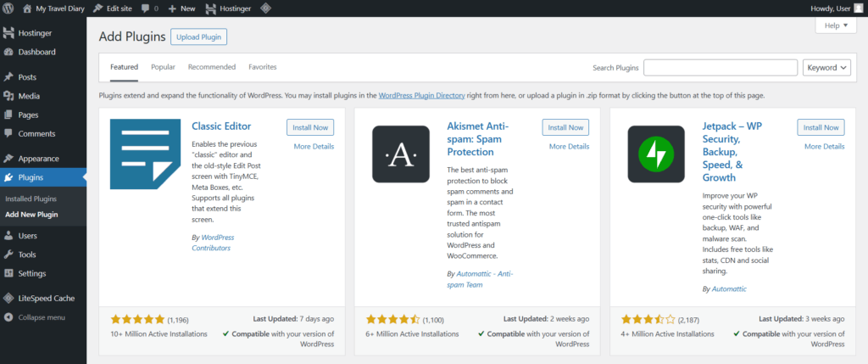Open Hostinger item in top admin bar

pos(228,8)
